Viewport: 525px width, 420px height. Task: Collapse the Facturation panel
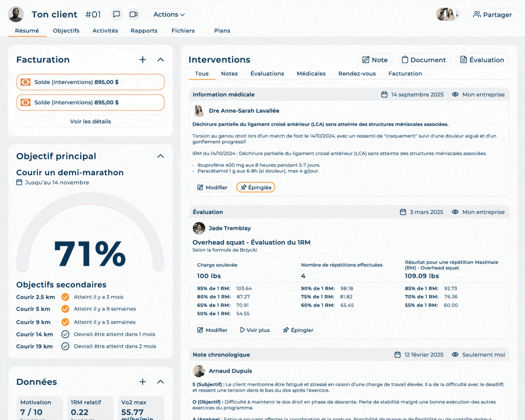pyautogui.click(x=160, y=60)
